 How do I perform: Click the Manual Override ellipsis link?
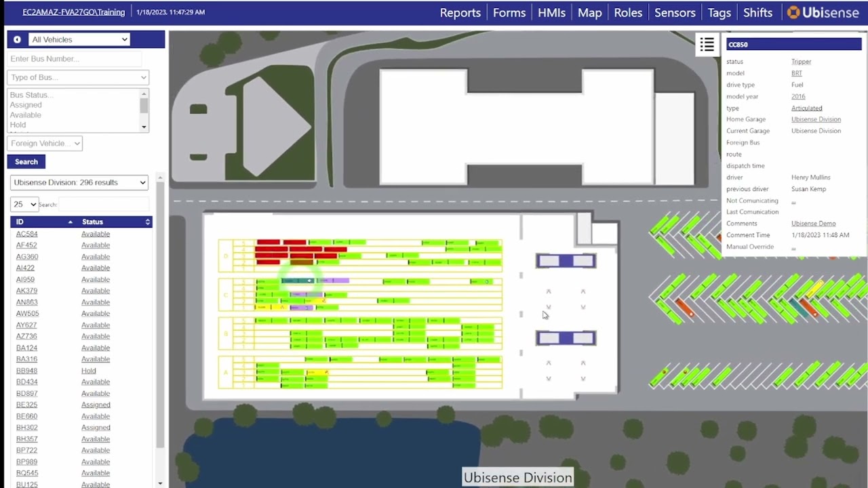coord(793,247)
